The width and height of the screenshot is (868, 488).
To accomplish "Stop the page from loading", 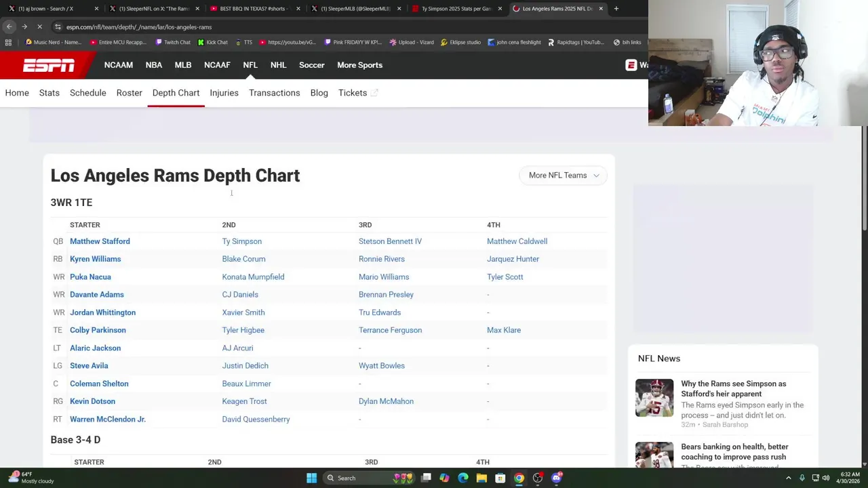I will tap(39, 26).
